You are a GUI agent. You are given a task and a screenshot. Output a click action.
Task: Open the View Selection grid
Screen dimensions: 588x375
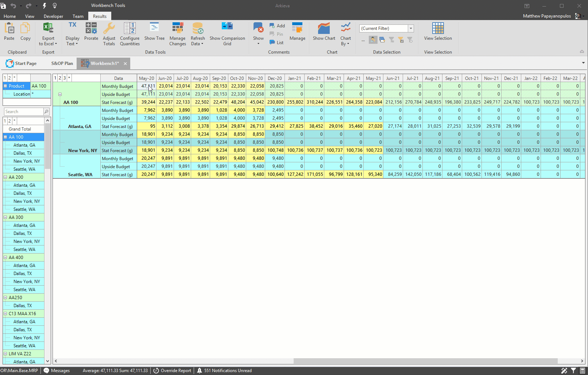[438, 31]
